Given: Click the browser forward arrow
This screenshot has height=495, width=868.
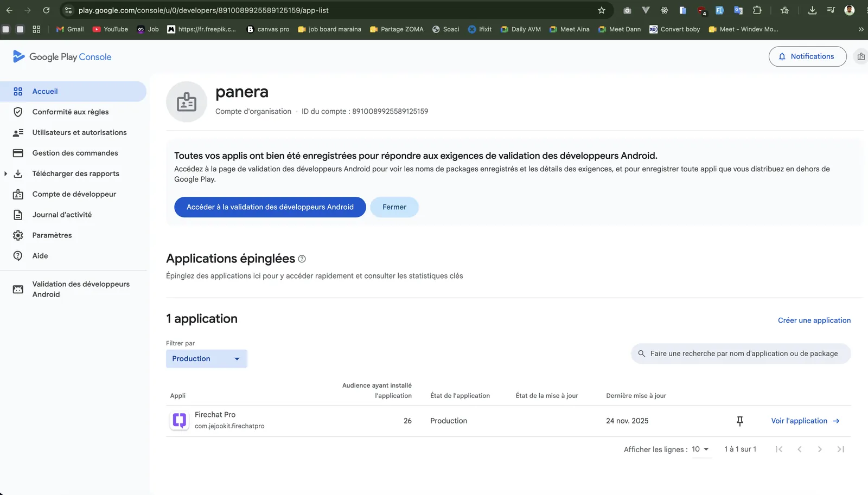Looking at the screenshot, I should click(x=28, y=10).
